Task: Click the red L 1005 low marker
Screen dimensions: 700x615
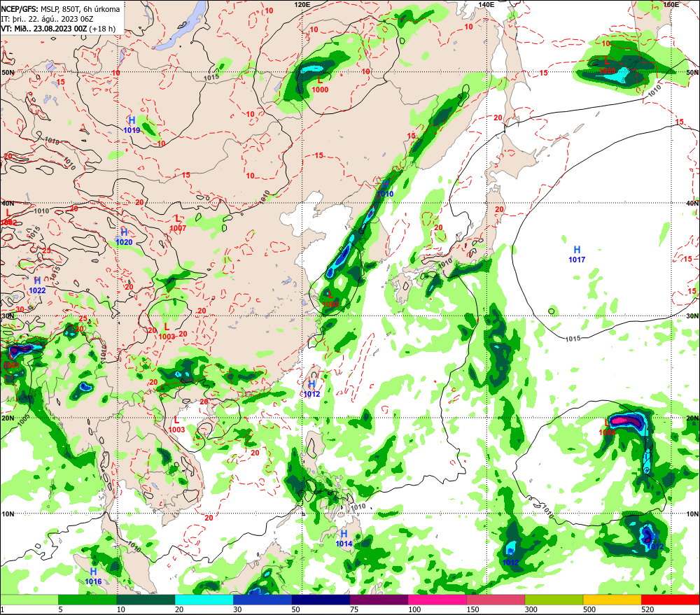Action: coord(607,66)
